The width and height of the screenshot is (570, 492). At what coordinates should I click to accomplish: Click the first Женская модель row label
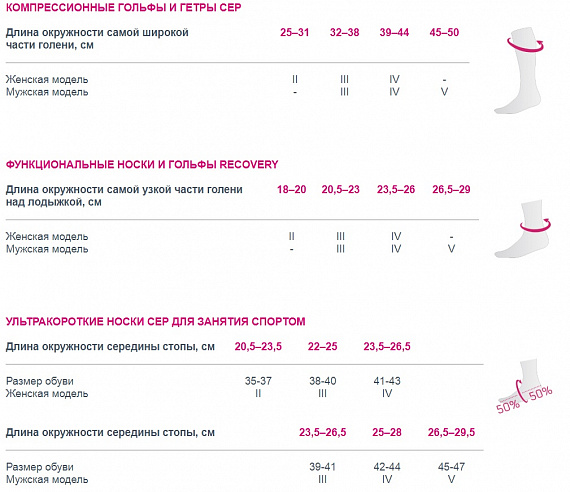tap(47, 79)
